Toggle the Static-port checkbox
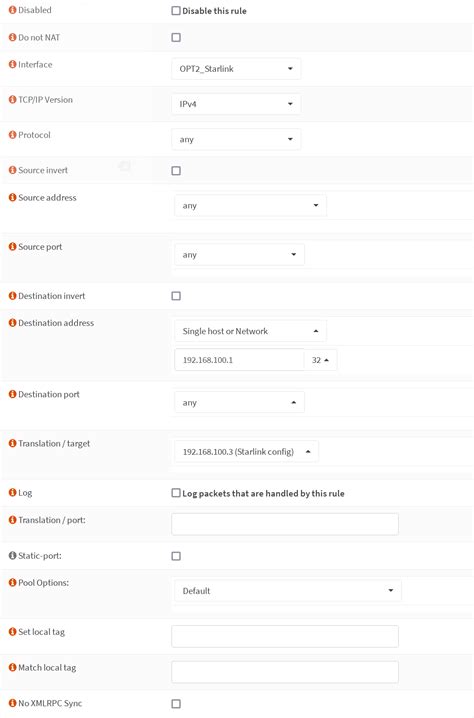Screen dimensions: 474x718 176,556
